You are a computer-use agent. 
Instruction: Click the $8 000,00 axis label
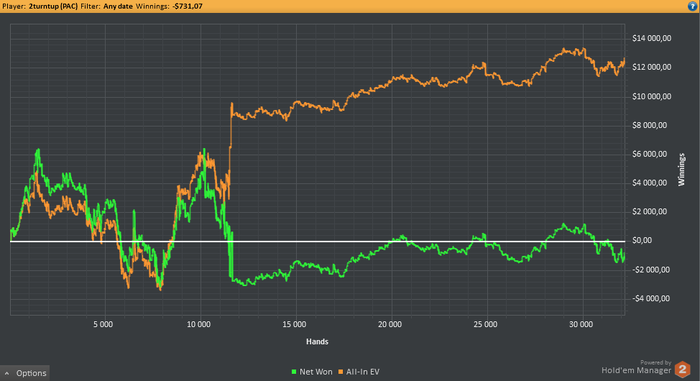click(x=650, y=125)
